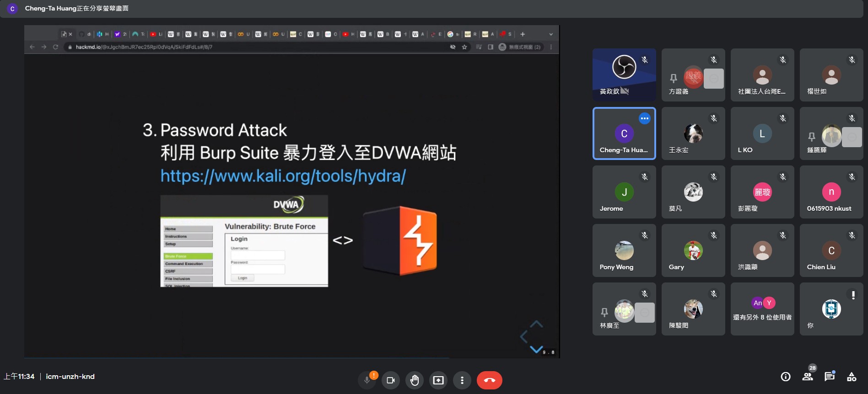Click pin icon on 方證義 tile

674,79
